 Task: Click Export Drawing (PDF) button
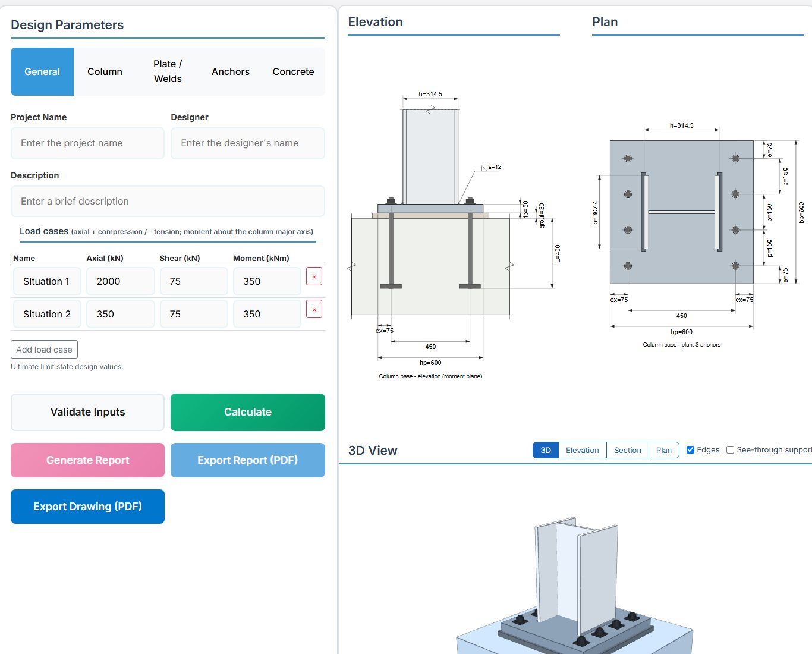(87, 507)
